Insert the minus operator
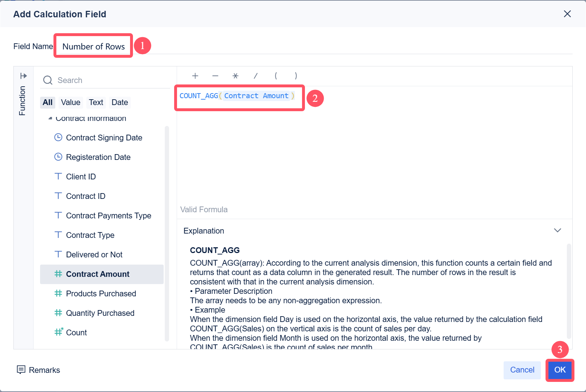The image size is (586, 392). pyautogui.click(x=215, y=76)
